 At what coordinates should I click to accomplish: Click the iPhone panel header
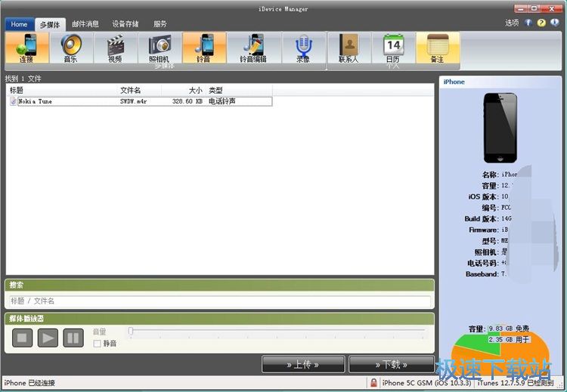pos(500,82)
